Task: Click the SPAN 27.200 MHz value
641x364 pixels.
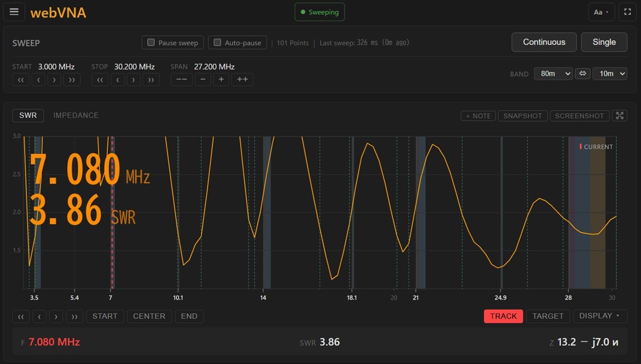Action: pos(214,67)
